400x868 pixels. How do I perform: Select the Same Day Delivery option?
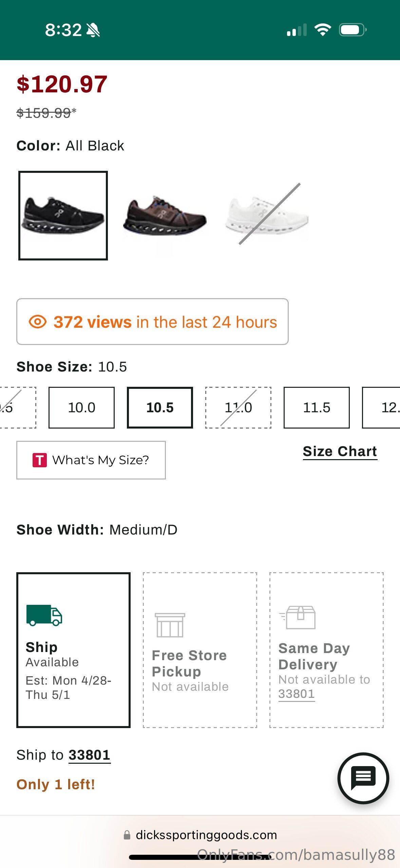point(326,650)
